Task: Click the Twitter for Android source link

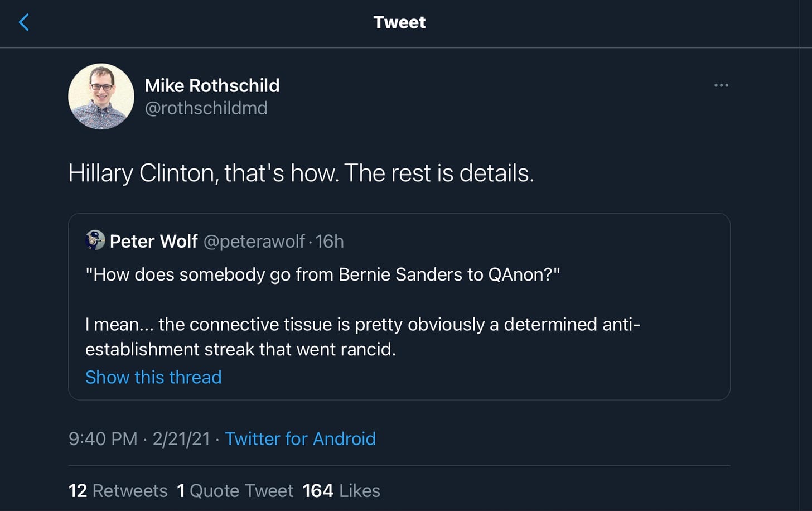Action: (300, 438)
